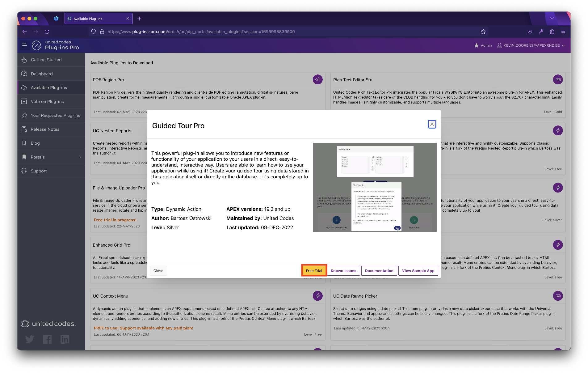Click the Free Trial button
The width and height of the screenshot is (588, 373).
tap(314, 271)
